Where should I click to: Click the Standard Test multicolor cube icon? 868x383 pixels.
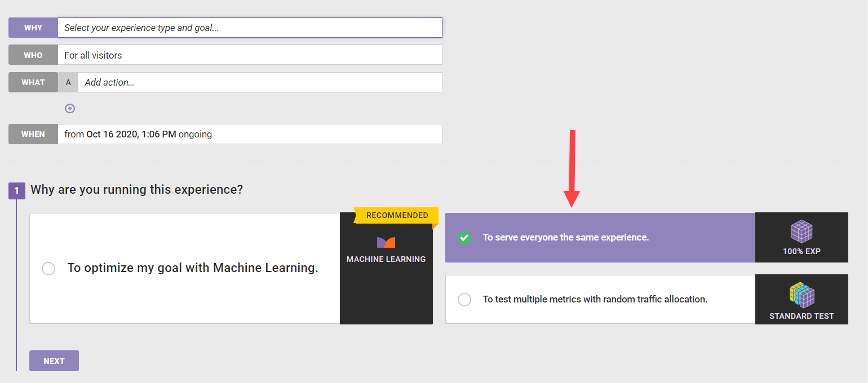click(801, 294)
